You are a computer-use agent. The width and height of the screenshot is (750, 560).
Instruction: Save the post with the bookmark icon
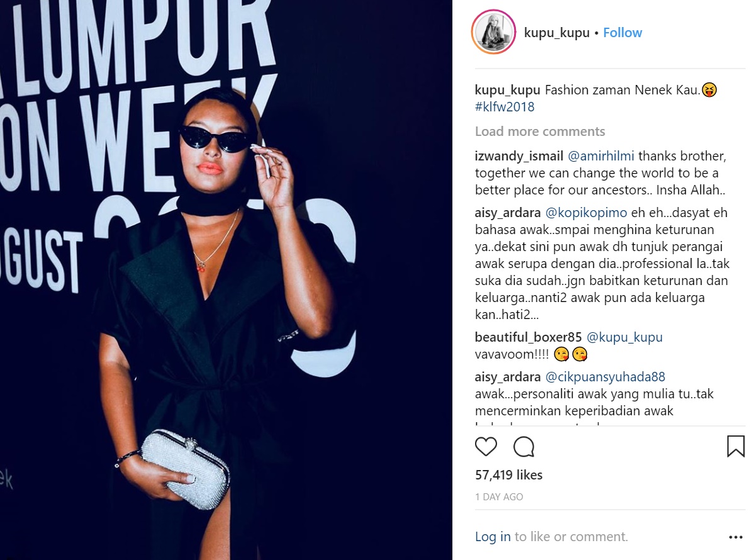pos(736,446)
